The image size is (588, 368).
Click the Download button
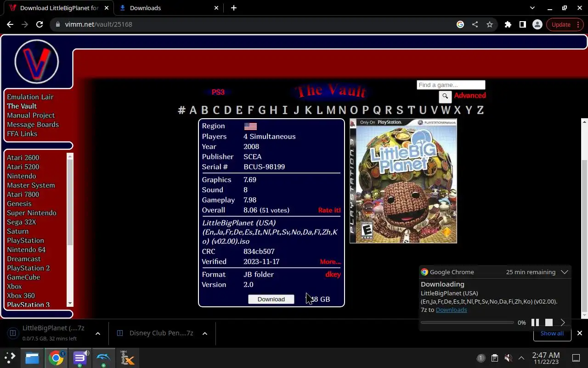point(271,299)
